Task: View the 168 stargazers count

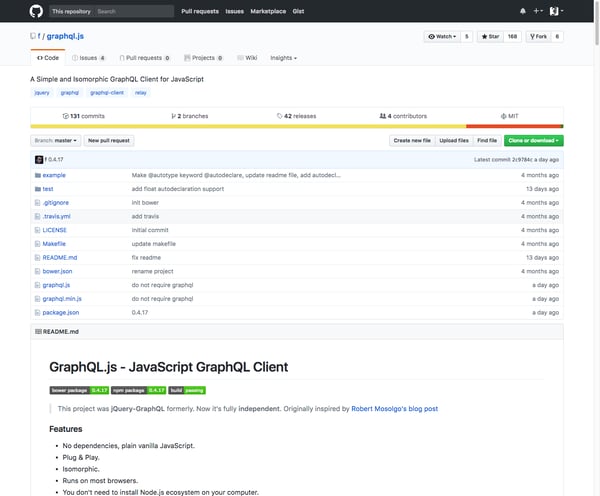Action: pyautogui.click(x=512, y=36)
